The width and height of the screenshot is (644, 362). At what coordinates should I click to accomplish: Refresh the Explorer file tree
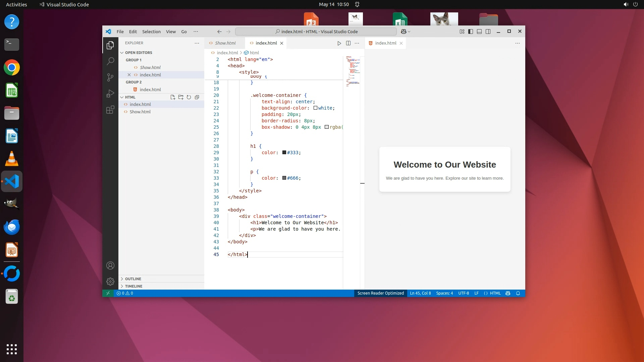(189, 97)
